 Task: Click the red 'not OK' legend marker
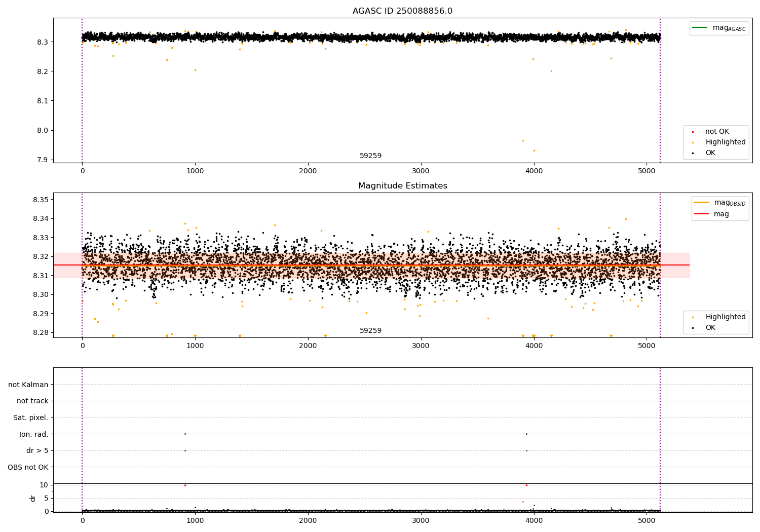693,132
